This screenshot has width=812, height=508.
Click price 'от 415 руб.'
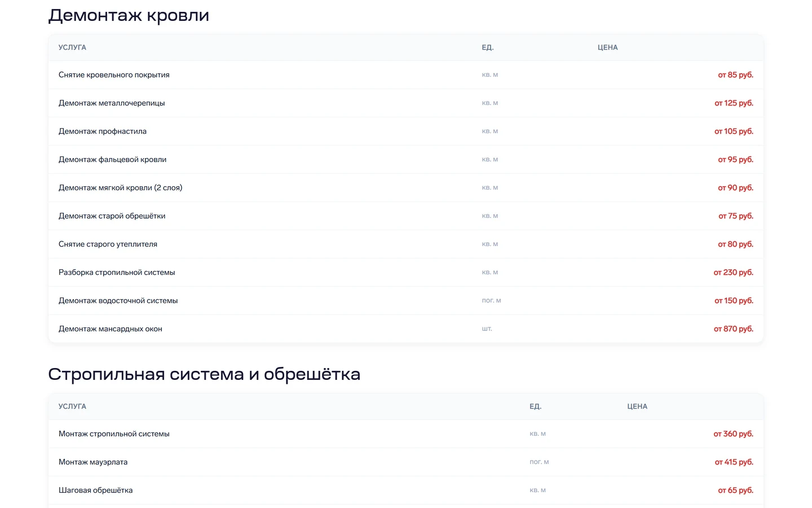[734, 462]
